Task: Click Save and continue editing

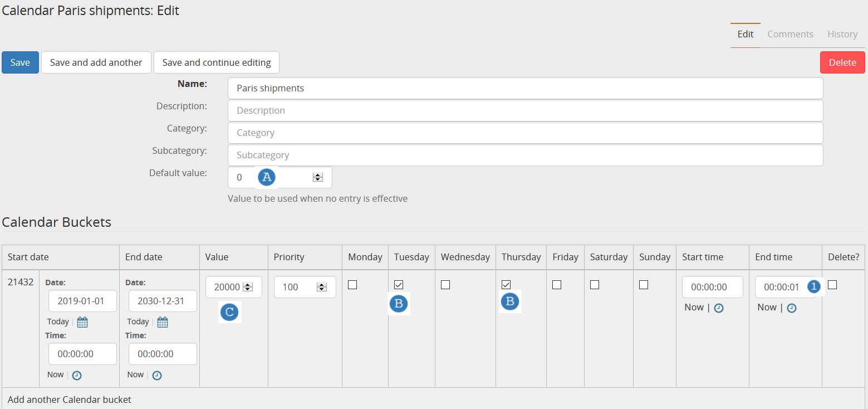Action: (217, 62)
